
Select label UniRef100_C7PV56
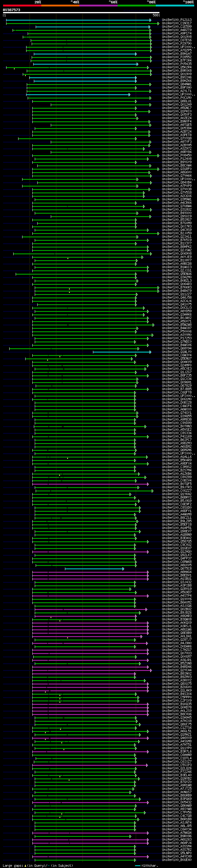pyautogui.click(x=177, y=813)
